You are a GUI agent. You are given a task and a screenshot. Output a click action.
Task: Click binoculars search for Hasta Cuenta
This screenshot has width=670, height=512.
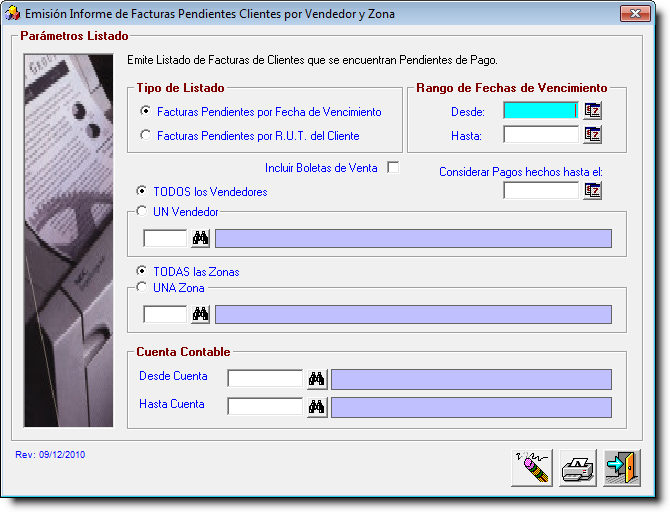317,407
